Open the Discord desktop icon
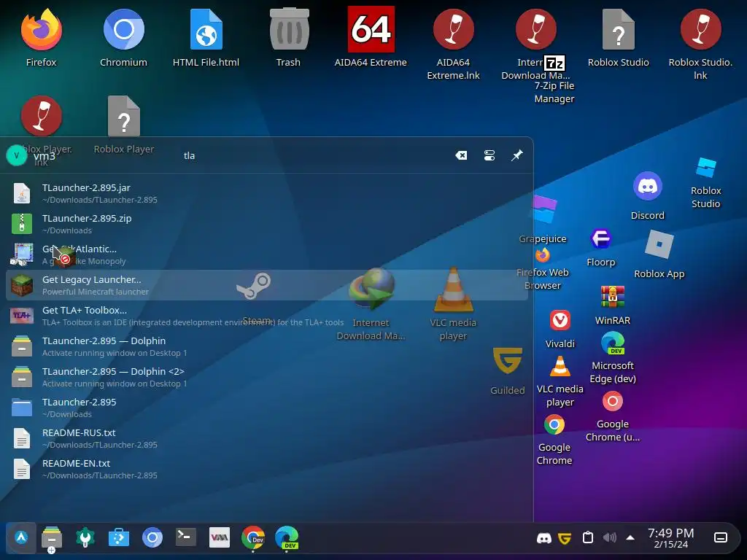The height and width of the screenshot is (560, 747). click(648, 195)
